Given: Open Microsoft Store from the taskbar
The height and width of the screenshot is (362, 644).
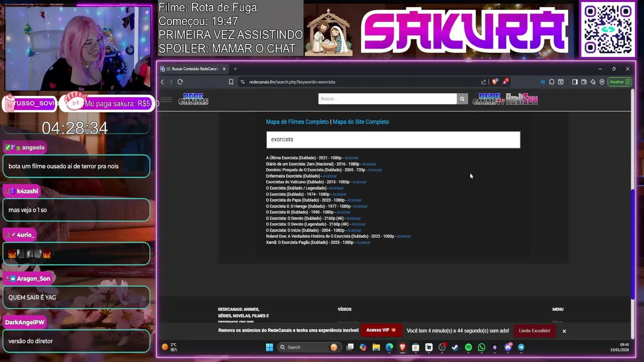Looking at the screenshot, I should pyautogui.click(x=416, y=347).
